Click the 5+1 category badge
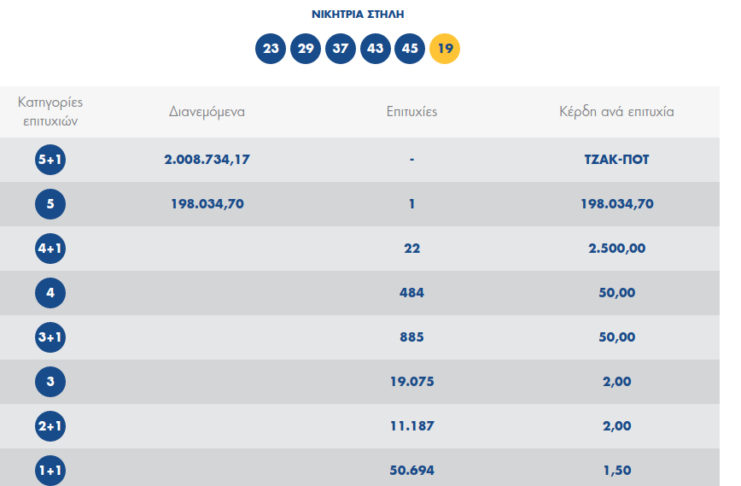The width and height of the screenshot is (741, 486). (50, 160)
